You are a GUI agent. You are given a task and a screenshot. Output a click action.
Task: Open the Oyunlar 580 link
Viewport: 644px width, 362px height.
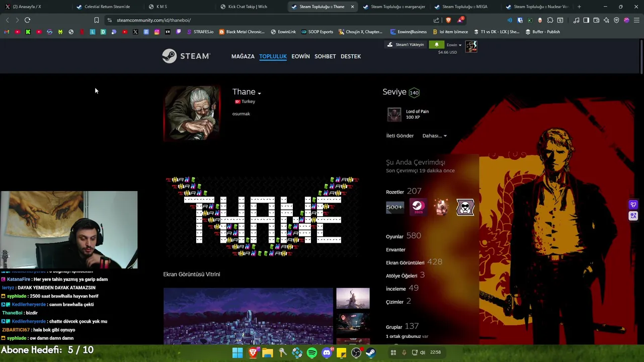coord(404,236)
